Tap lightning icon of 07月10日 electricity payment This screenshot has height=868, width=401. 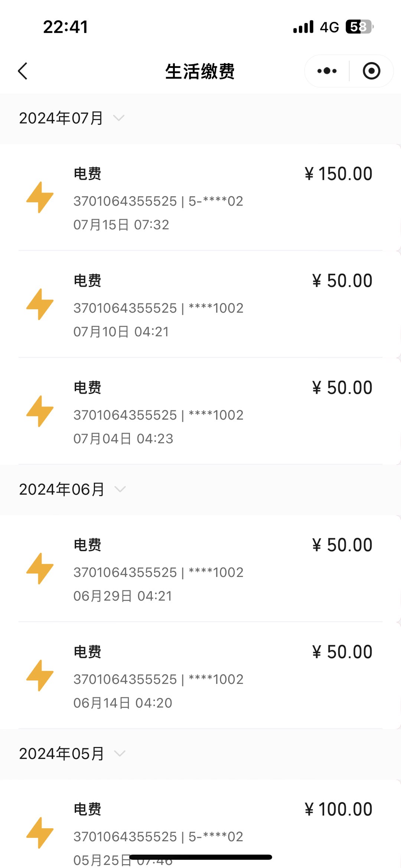tap(40, 304)
